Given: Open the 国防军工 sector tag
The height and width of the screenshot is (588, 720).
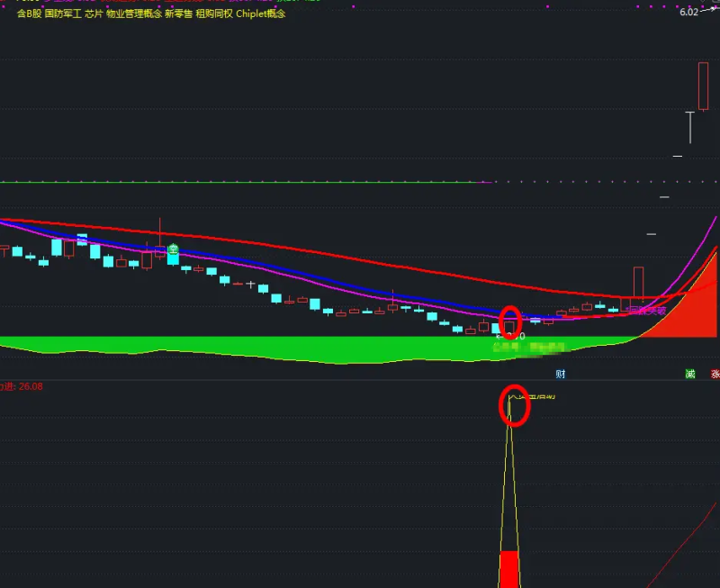Looking at the screenshot, I should pyautogui.click(x=63, y=14).
